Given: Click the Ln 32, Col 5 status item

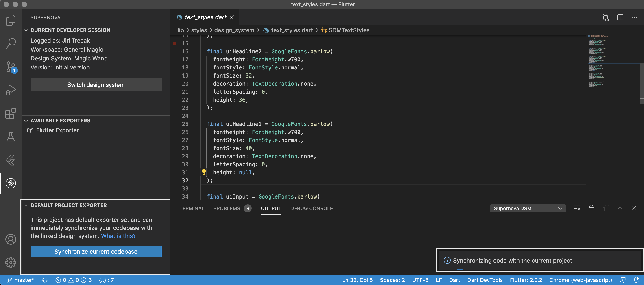Looking at the screenshot, I should click(357, 280).
